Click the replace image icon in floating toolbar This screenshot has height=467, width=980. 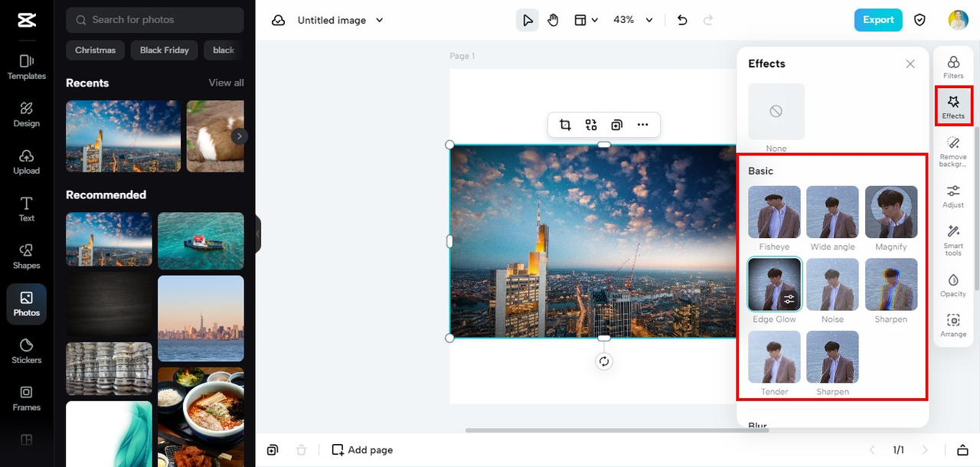point(591,125)
